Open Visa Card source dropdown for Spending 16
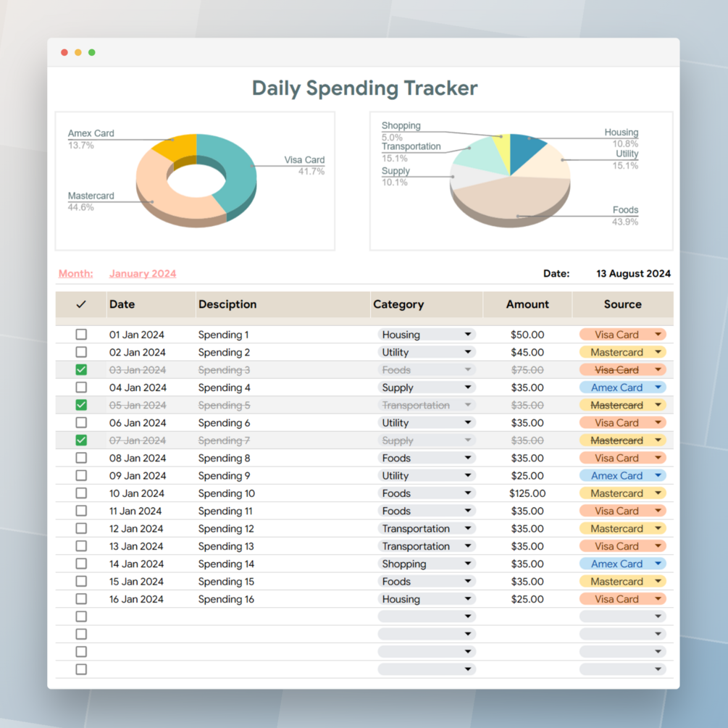 [x=623, y=599]
